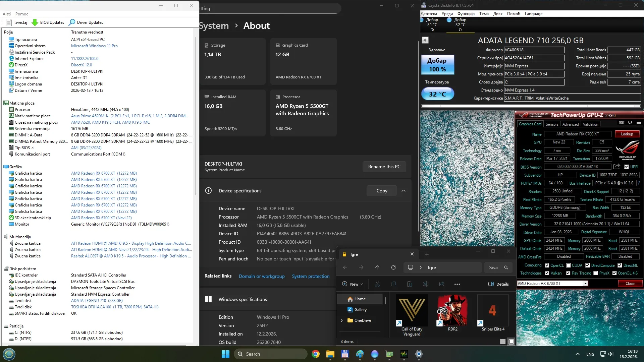Click the Up arrow in File Explorer
The image size is (644, 362).
click(x=377, y=267)
